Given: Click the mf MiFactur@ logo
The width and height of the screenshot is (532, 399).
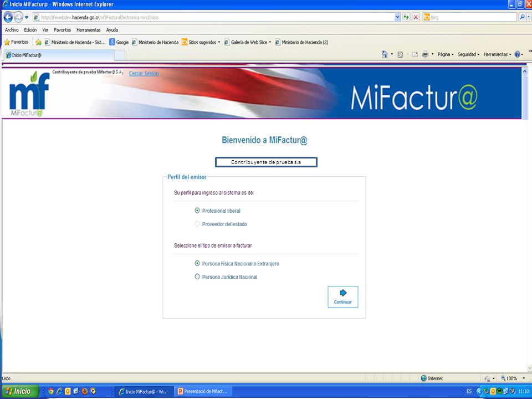Looking at the screenshot, I should 29,94.
